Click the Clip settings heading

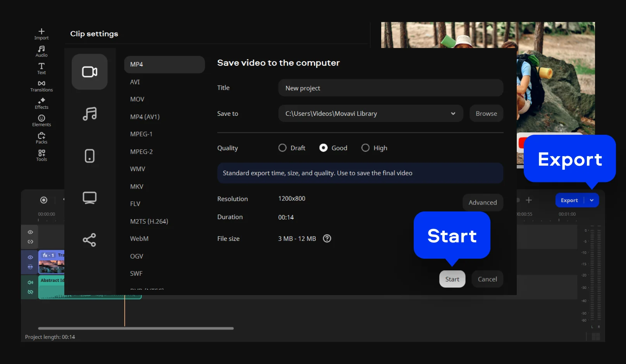94,34
